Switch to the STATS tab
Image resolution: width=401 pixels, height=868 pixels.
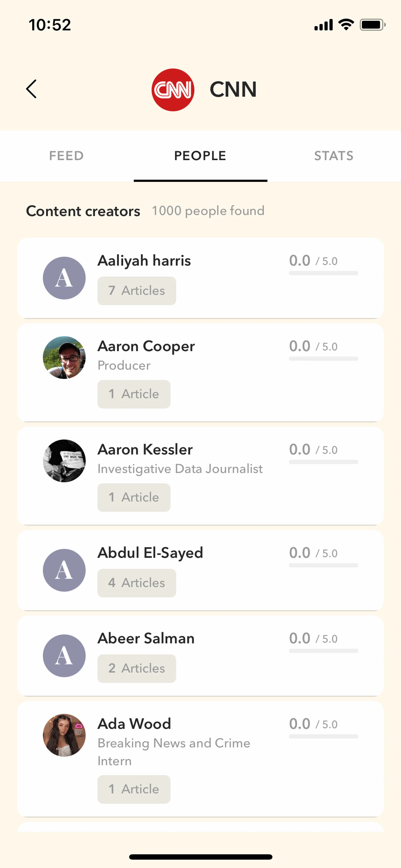(x=334, y=156)
